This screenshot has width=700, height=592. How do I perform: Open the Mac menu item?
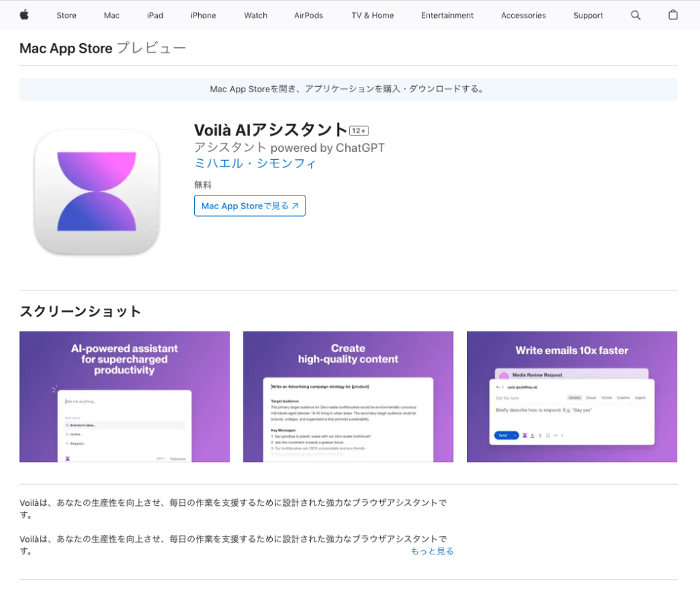pyautogui.click(x=111, y=15)
